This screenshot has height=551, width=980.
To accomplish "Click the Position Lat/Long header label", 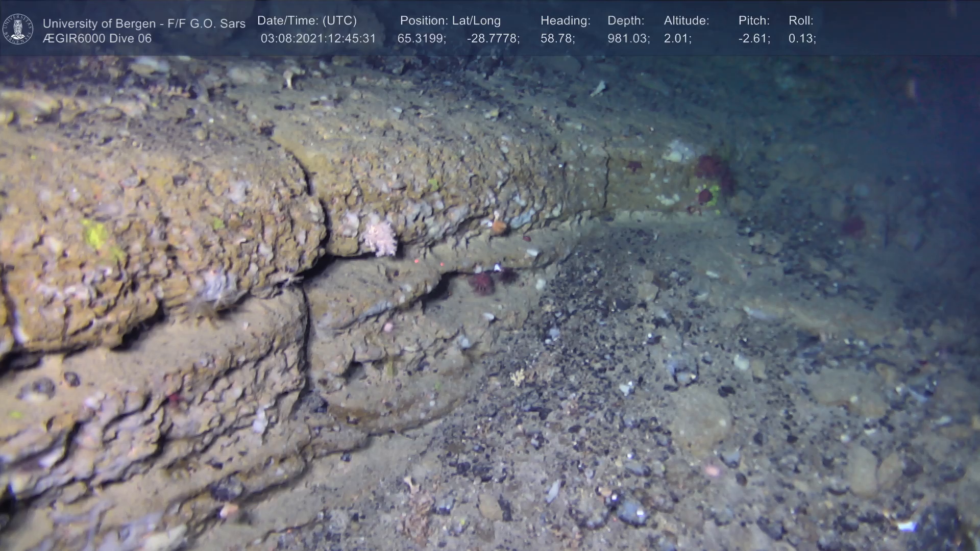I will (x=450, y=21).
